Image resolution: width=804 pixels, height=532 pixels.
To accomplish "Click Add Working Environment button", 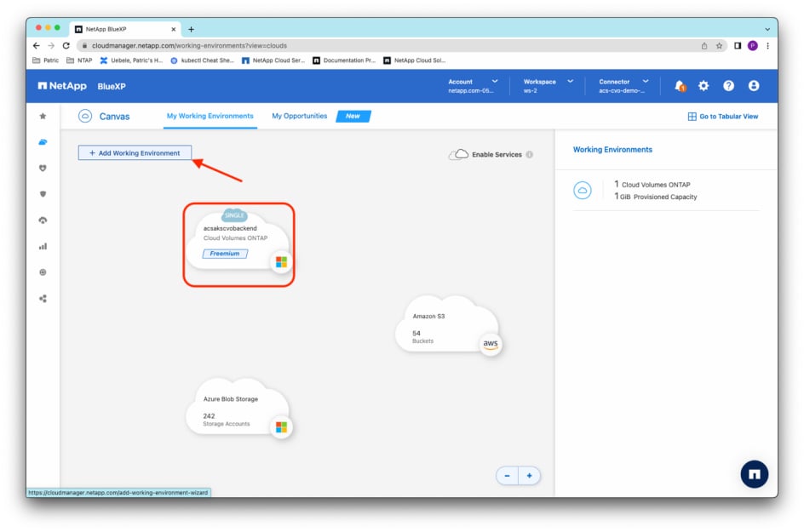I will tap(135, 152).
